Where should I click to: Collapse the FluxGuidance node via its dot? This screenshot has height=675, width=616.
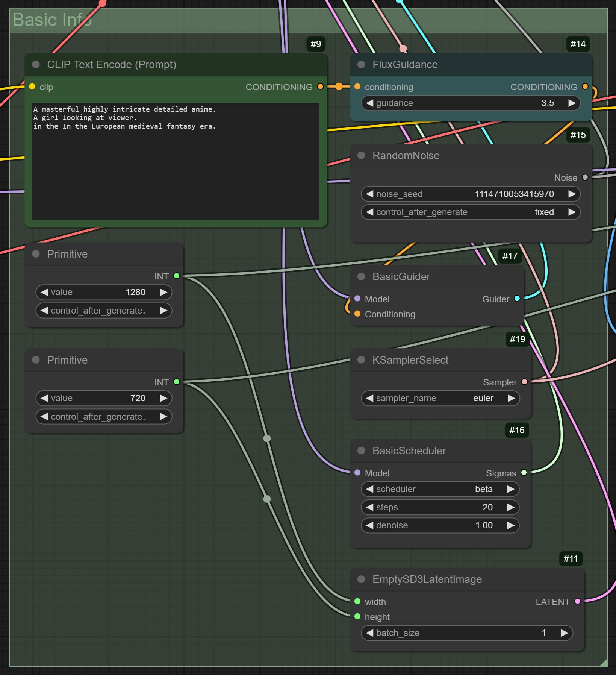(x=361, y=64)
